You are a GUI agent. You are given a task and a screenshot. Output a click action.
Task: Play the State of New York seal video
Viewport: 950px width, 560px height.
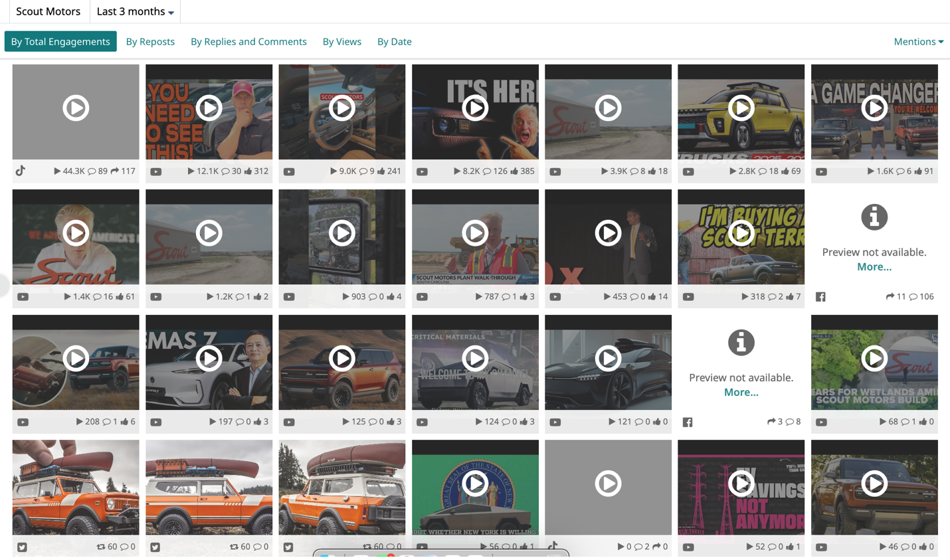coord(475,484)
